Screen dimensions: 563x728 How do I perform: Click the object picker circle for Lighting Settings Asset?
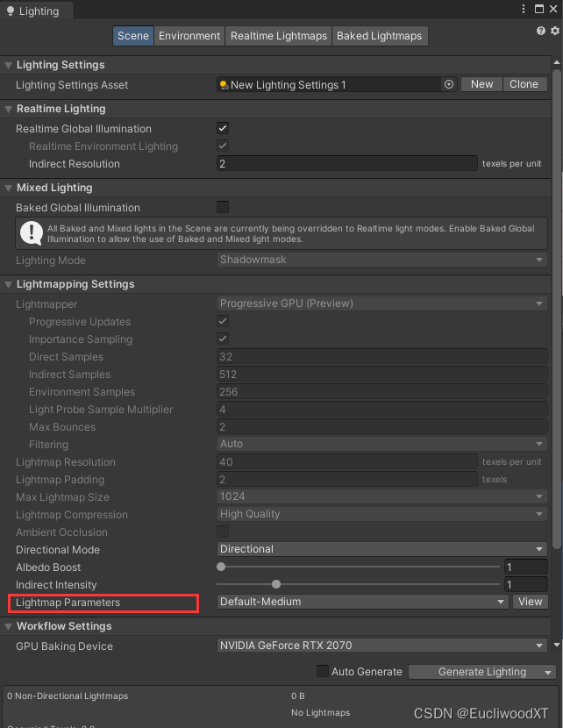(x=449, y=84)
